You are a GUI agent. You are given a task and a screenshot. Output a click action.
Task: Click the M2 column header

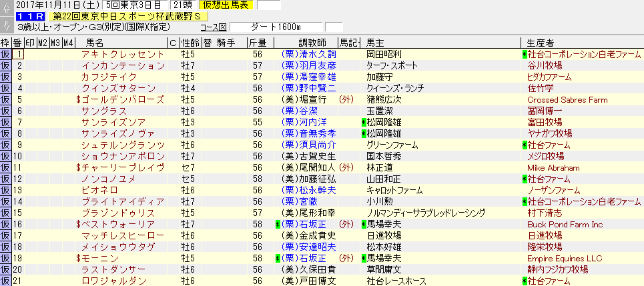tap(43, 43)
